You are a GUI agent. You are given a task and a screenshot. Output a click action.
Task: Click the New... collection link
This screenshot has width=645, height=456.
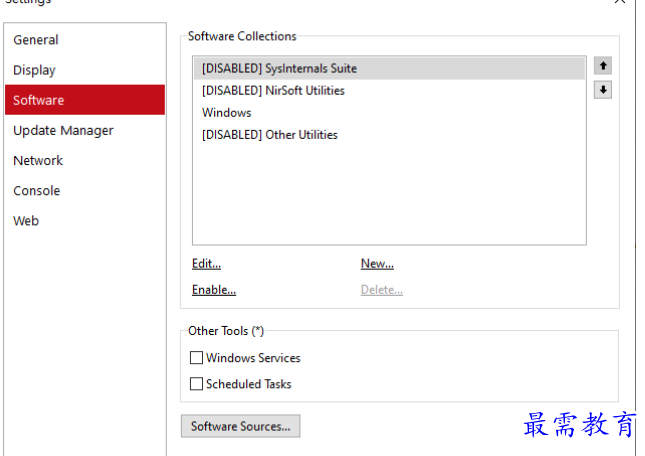coord(377,264)
